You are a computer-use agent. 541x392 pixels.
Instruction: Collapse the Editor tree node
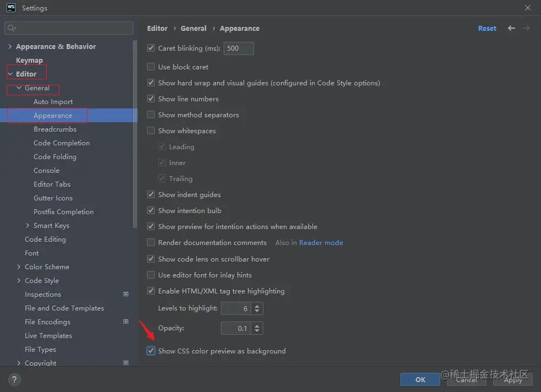pos(10,74)
